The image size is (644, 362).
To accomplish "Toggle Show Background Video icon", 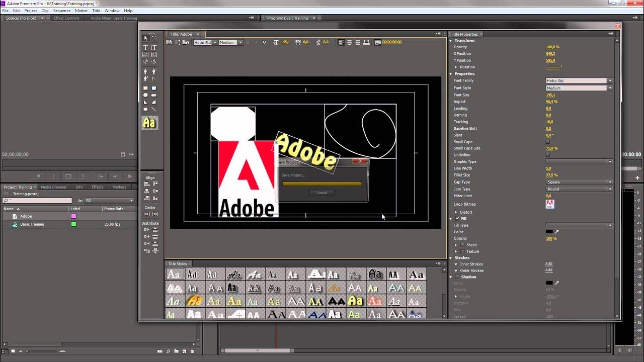I will (377, 42).
